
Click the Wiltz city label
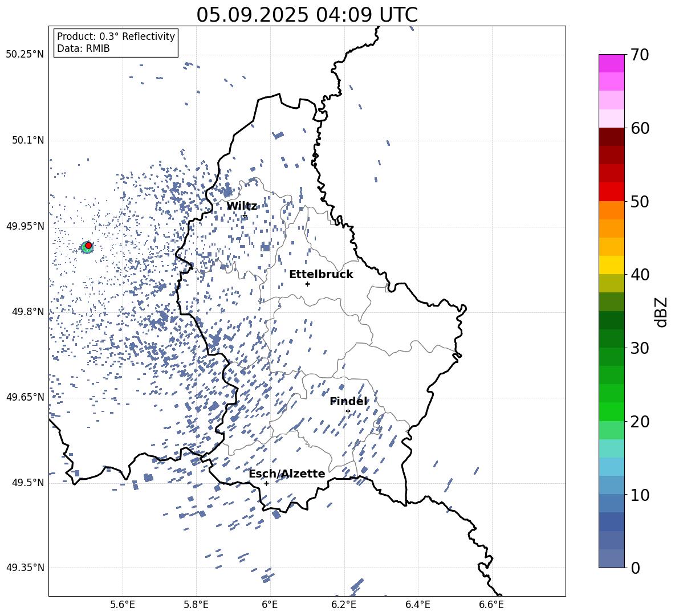click(242, 206)
